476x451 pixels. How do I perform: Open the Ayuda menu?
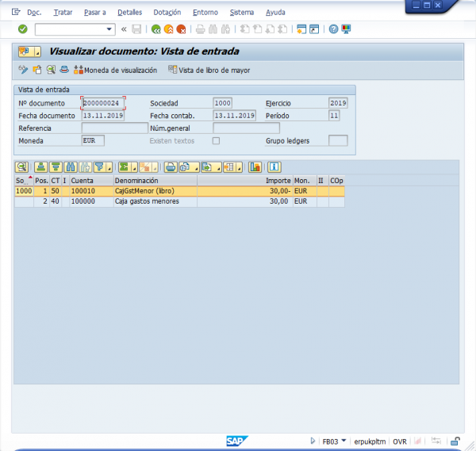(275, 13)
